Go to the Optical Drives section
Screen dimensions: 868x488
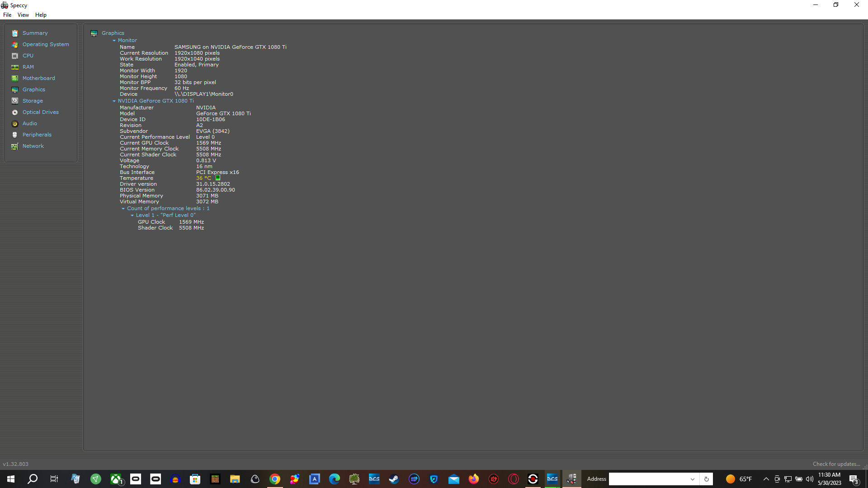[41, 112]
